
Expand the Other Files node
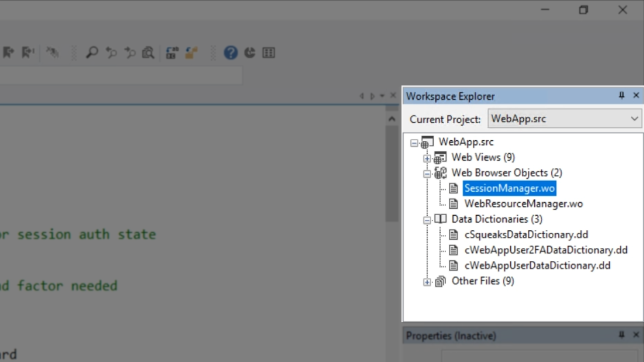click(x=427, y=282)
